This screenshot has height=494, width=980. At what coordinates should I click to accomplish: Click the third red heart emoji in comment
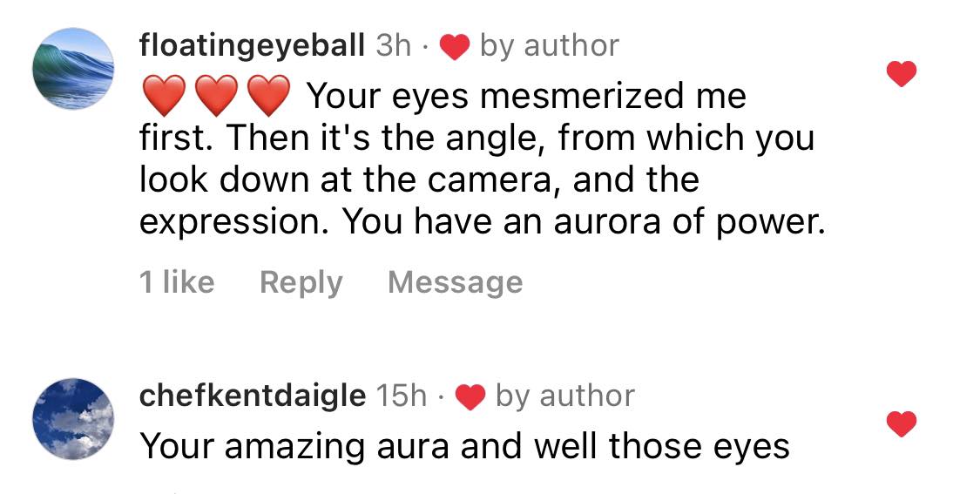pyautogui.click(x=269, y=95)
